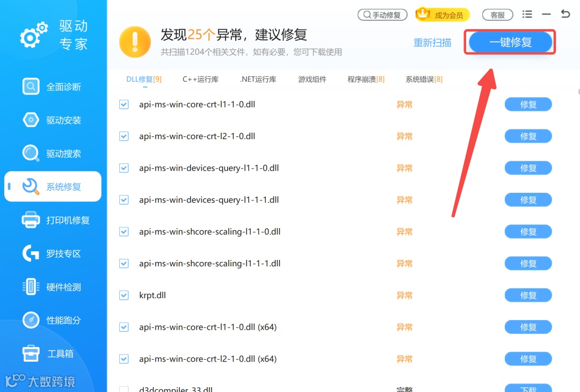Click the Logitech 罗技专区 logo icon
Screen dimensions: 580x392
coord(31,253)
